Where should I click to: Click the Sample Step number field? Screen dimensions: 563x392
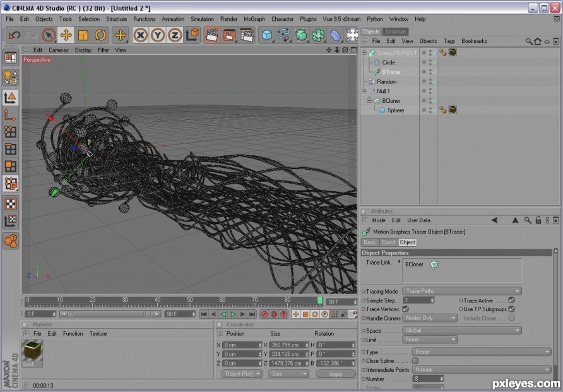click(x=418, y=300)
